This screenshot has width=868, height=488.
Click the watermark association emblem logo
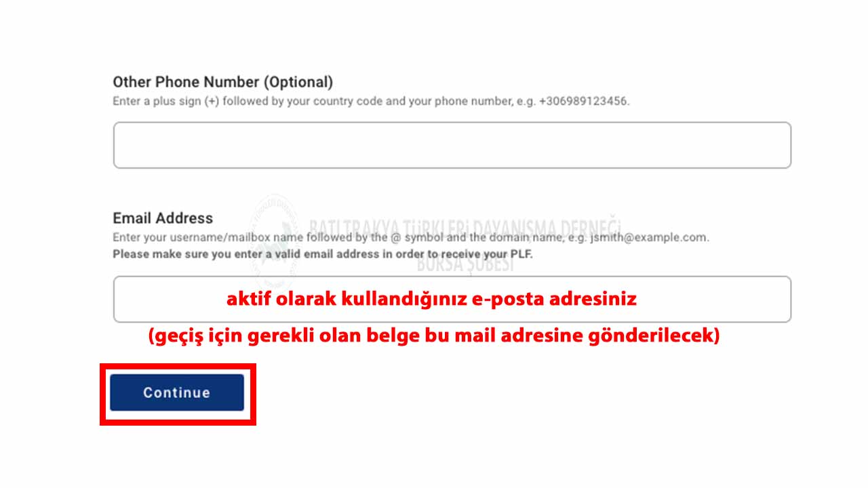click(x=276, y=242)
